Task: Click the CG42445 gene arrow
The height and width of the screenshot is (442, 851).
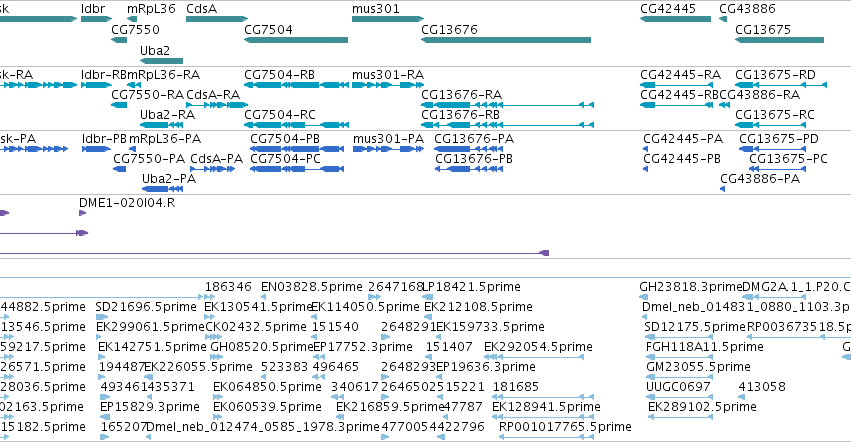Action: pyautogui.click(x=675, y=19)
